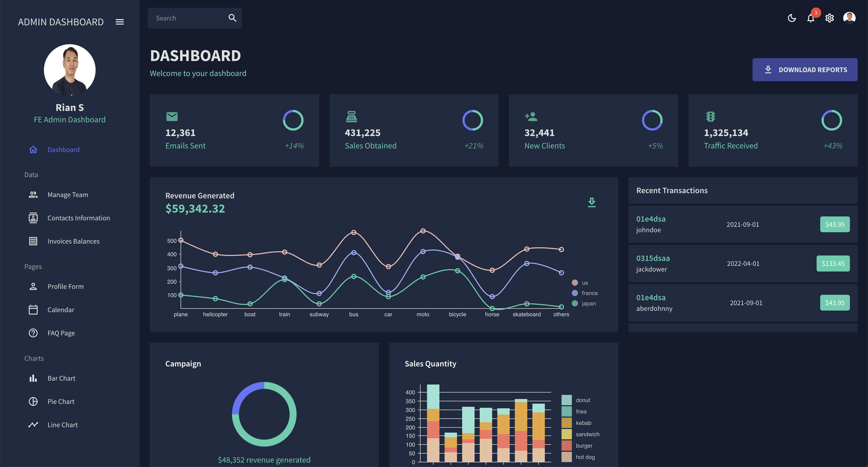
Task: Click the Emails Sent envelope icon
Action: [x=172, y=116]
